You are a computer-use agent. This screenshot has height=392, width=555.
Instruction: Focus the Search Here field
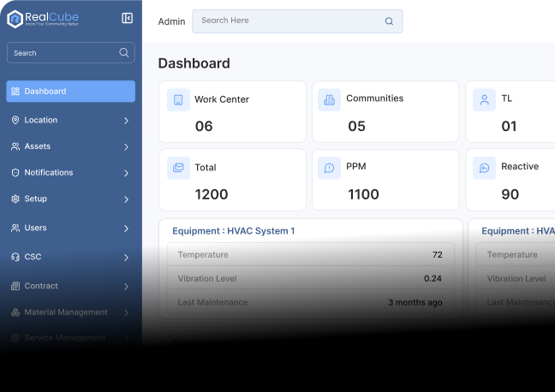[x=297, y=21]
